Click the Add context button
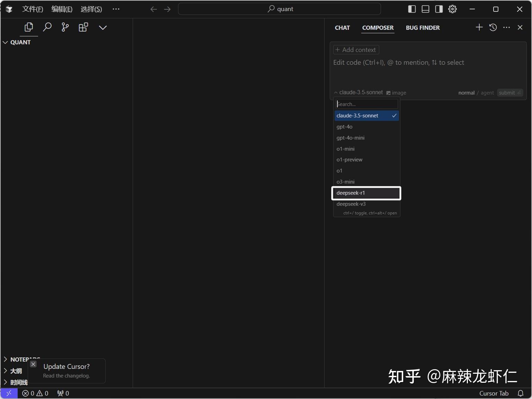Screen dimensions: 532x399 pyautogui.click(x=356, y=50)
